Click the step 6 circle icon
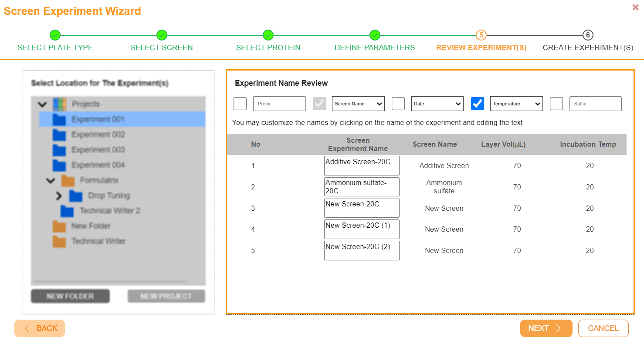This screenshot has width=644, height=344. 588,35
